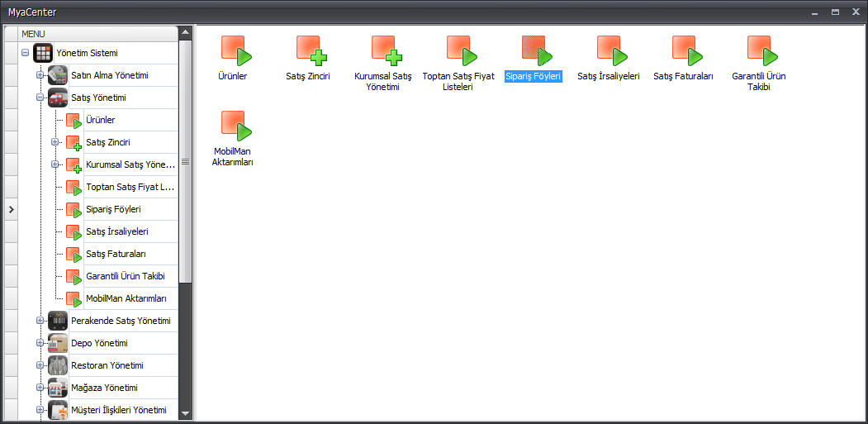Expand the Satış Zinciri tree node
Screen dimensions: 868x424
[x=55, y=142]
